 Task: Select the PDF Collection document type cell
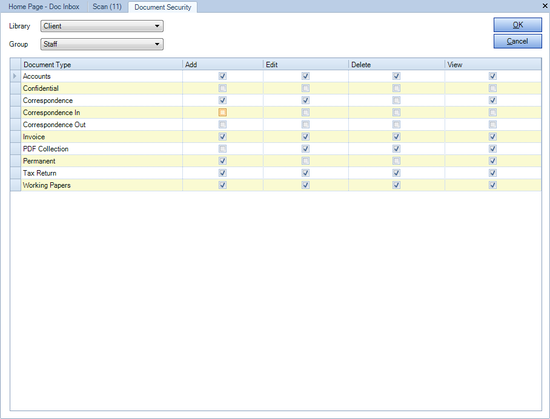click(102, 149)
